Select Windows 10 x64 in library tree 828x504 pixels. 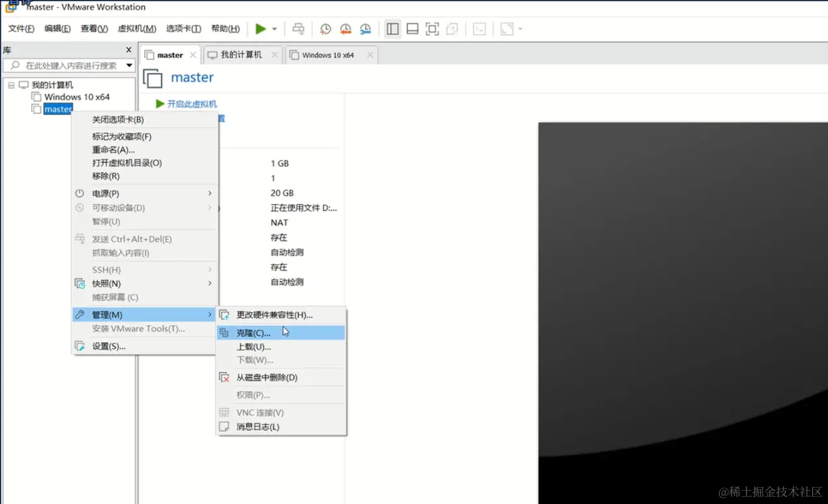[x=77, y=97]
